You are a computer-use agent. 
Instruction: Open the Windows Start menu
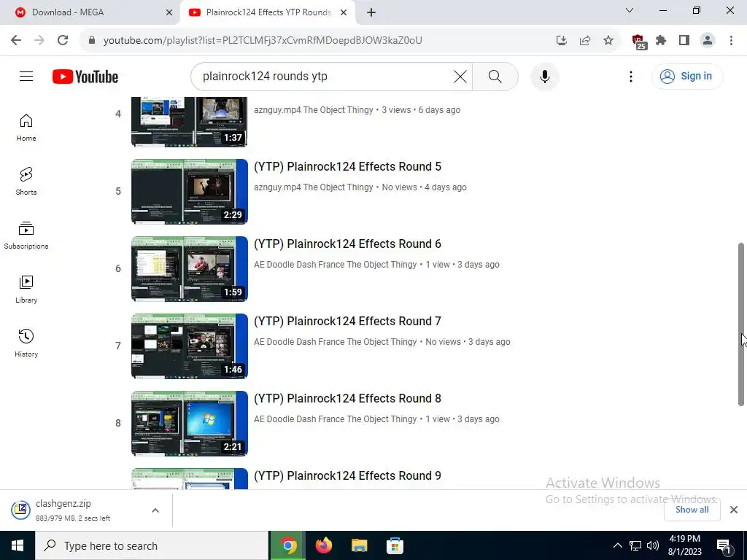pos(18,545)
